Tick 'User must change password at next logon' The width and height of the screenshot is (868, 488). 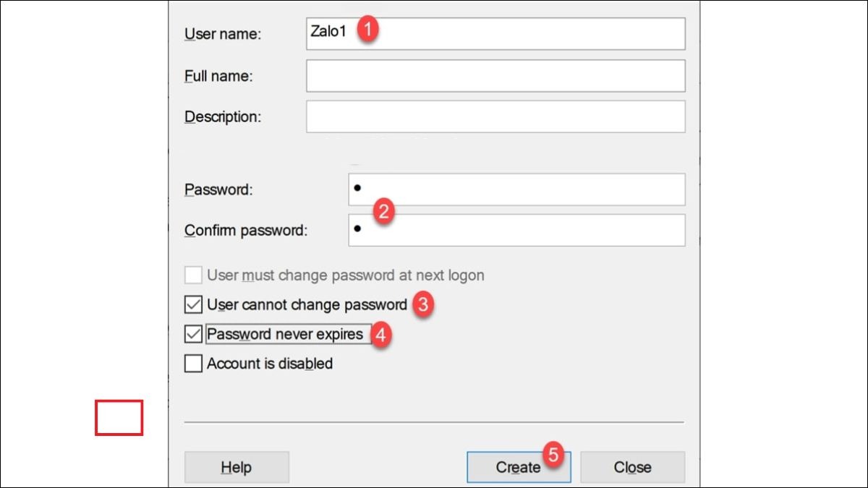click(x=193, y=275)
